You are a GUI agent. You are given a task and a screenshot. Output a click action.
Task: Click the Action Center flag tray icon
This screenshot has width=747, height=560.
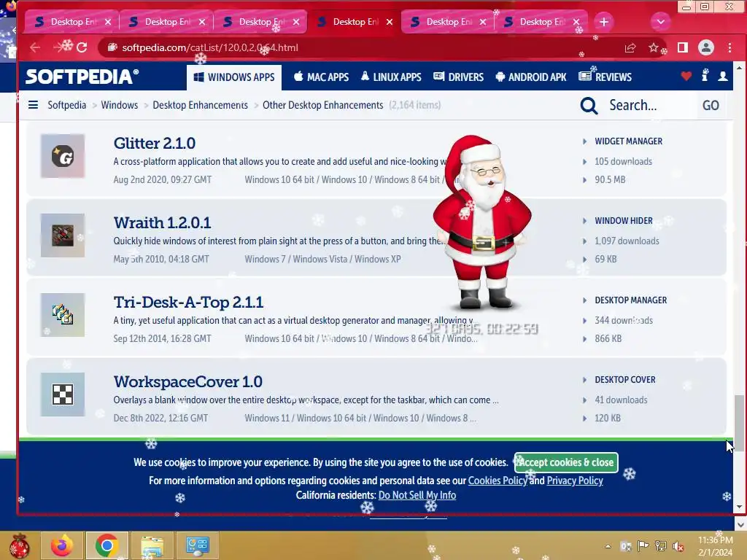(x=643, y=546)
